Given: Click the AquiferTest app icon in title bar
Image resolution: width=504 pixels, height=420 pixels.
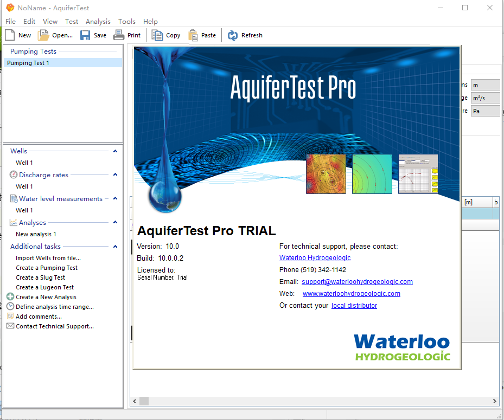Looking at the screenshot, I should [10, 8].
